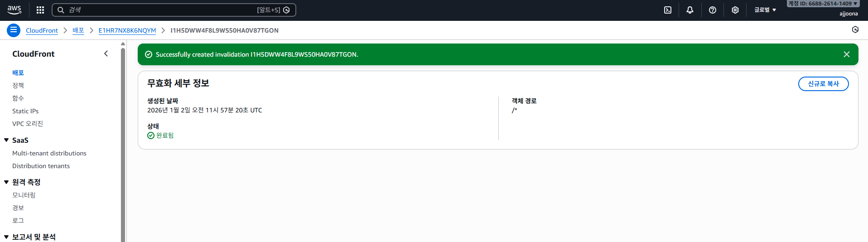Collapse the 원격 측정 section
Viewport: 868px width, 242px height.
click(x=6, y=182)
